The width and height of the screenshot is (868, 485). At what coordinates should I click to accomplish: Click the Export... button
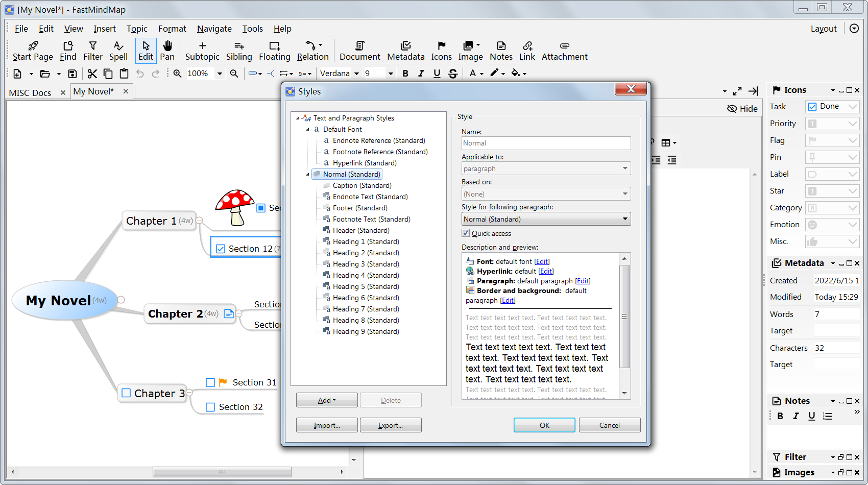391,425
